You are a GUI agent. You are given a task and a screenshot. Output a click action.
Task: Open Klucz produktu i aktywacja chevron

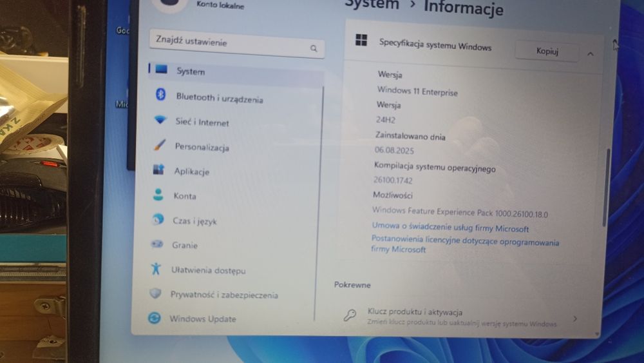(575, 319)
